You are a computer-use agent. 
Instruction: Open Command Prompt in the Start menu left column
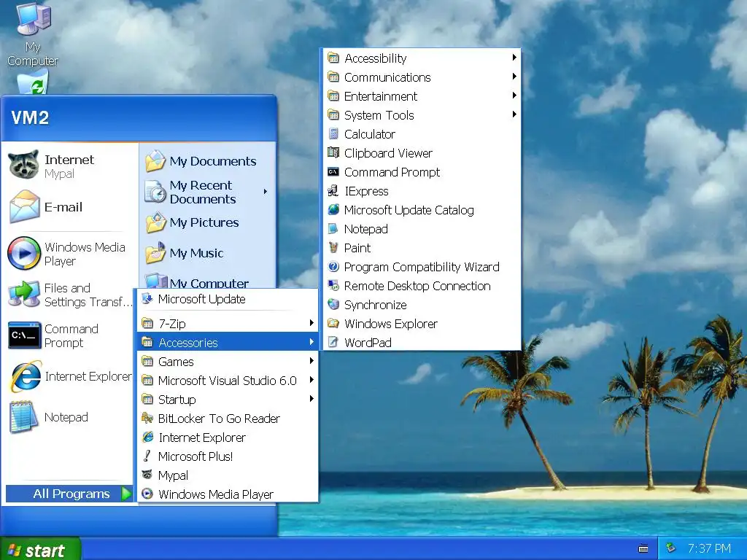click(69, 335)
